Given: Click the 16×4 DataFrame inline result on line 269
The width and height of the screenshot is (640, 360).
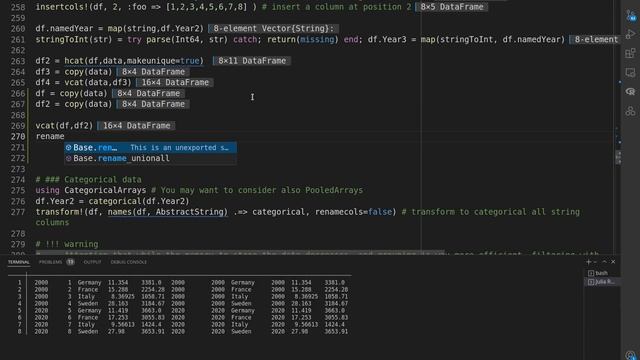Looking at the screenshot, I should 136,126.
